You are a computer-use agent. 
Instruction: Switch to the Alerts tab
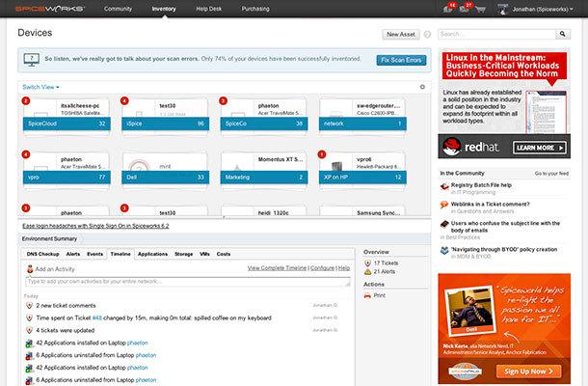[x=73, y=254]
